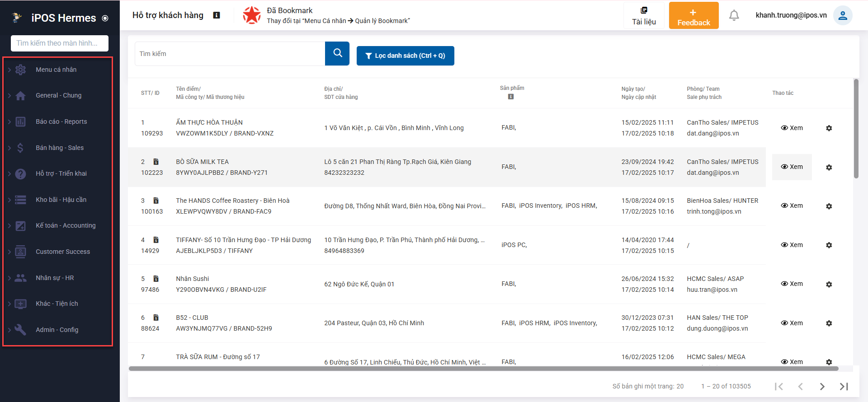
Task: Click the Nhân sự - HR people icon
Action: point(20,278)
